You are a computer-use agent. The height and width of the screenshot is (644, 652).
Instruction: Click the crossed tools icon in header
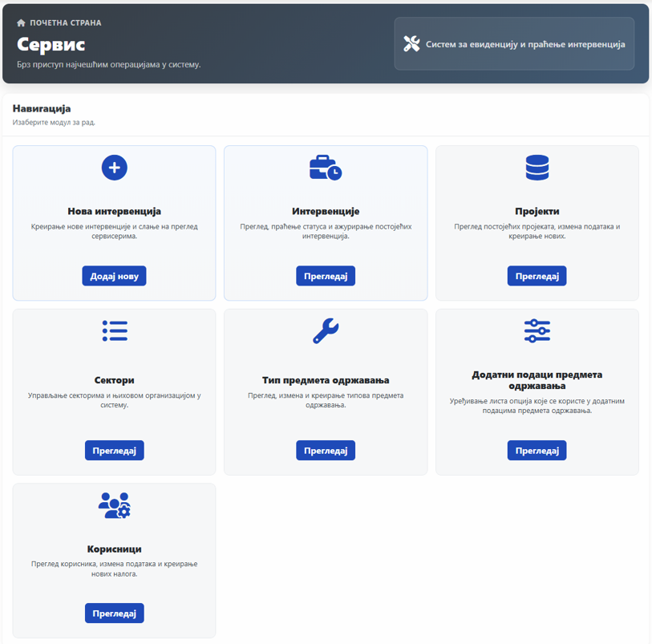tap(411, 43)
